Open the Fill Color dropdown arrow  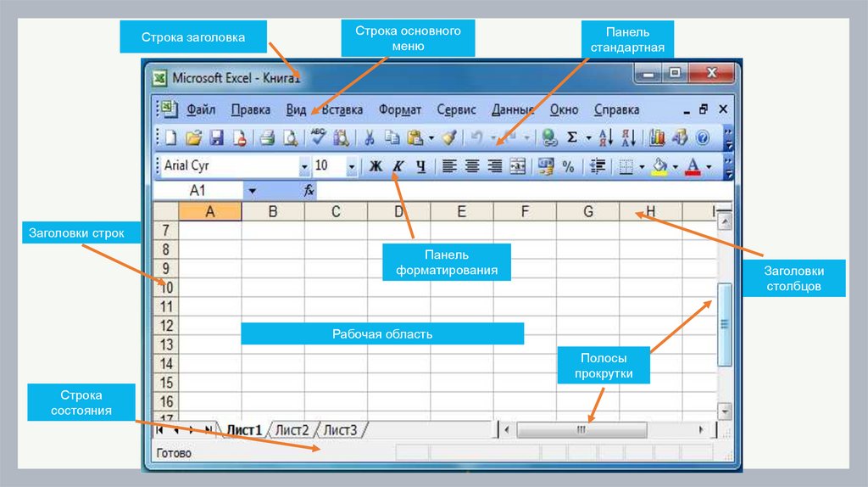(x=676, y=167)
